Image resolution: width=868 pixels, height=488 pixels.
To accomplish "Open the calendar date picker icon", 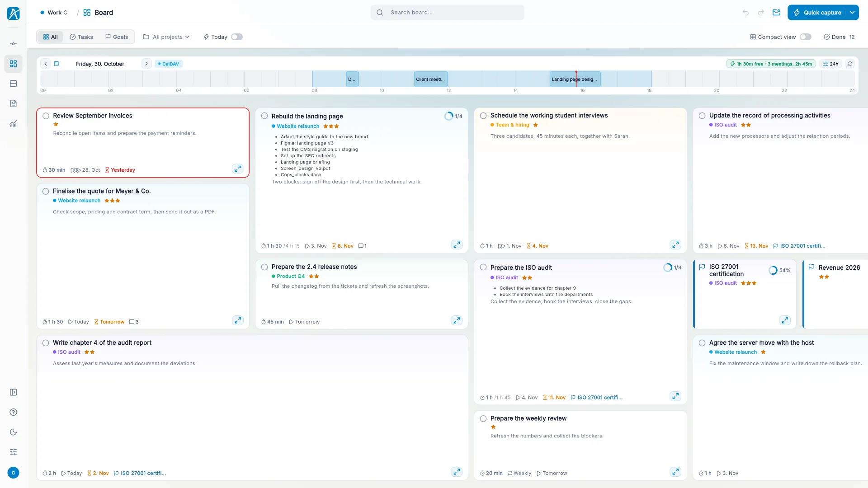I will pos(57,64).
